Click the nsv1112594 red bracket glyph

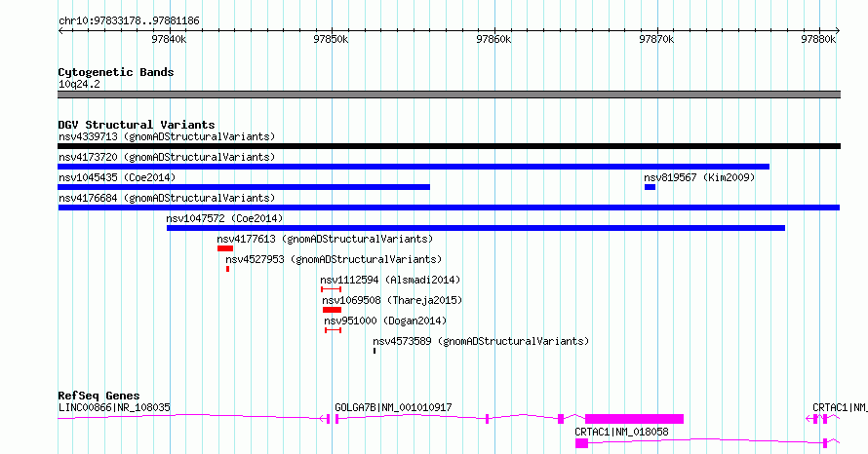[331, 289]
